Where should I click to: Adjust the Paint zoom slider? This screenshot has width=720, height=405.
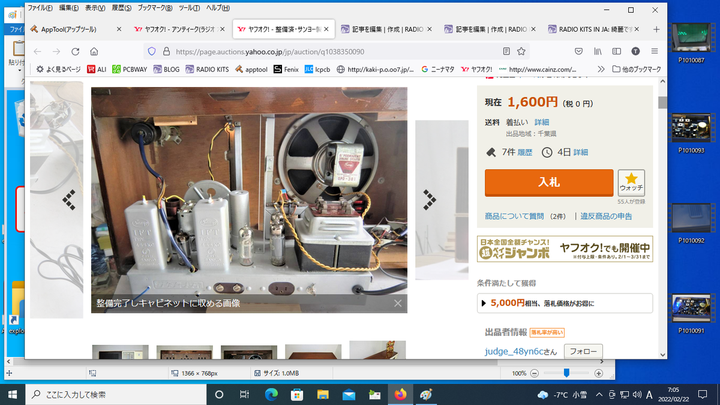pyautogui.click(x=567, y=373)
